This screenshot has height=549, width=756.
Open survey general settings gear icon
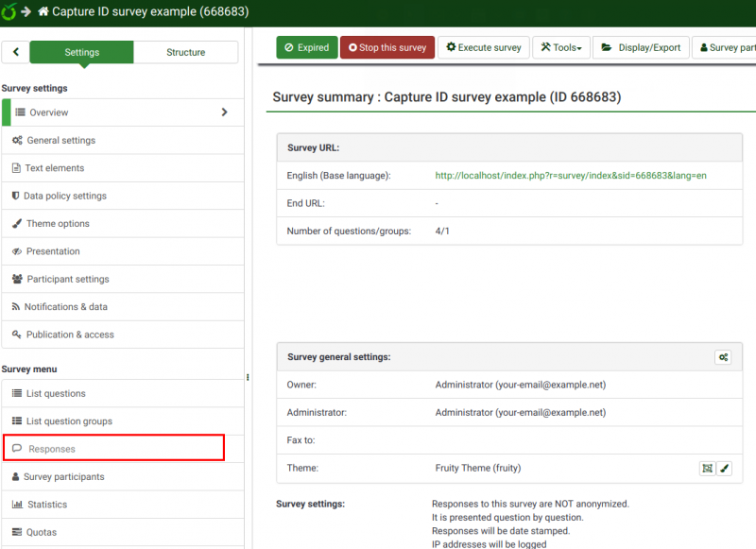(723, 357)
